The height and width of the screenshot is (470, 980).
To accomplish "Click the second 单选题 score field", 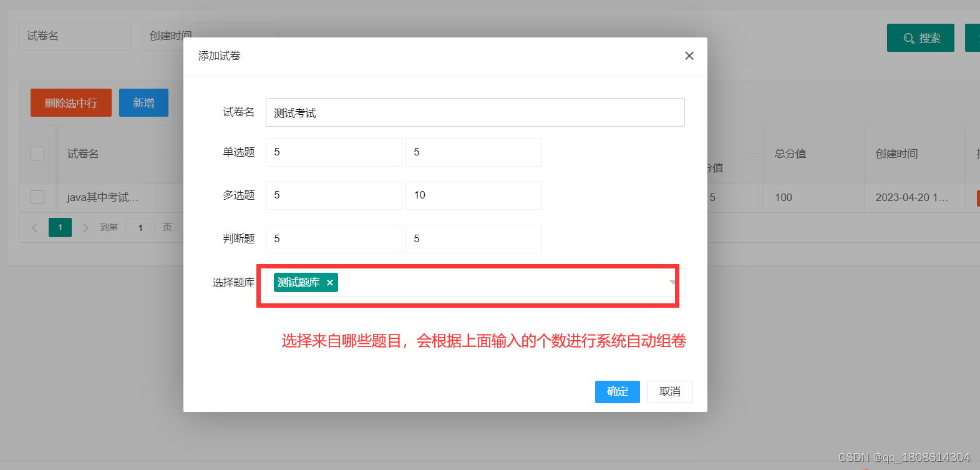I will [x=473, y=152].
